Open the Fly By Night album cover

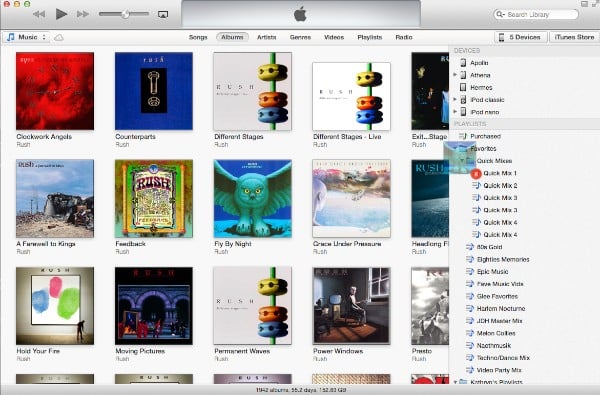(x=253, y=198)
